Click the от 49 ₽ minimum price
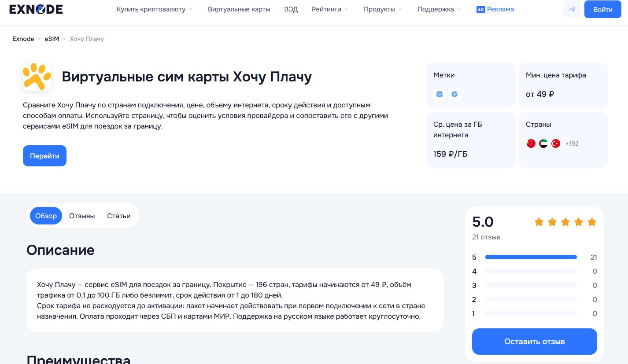 tap(540, 94)
